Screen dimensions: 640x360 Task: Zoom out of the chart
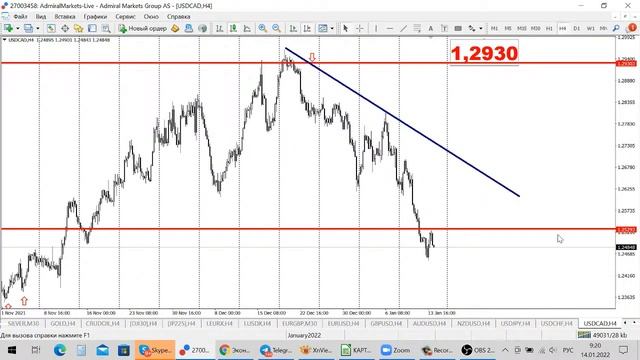coord(276,28)
